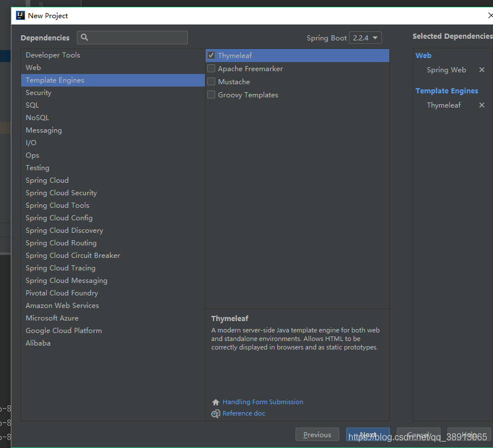
Task: Select the I/O category
Action: (113, 143)
